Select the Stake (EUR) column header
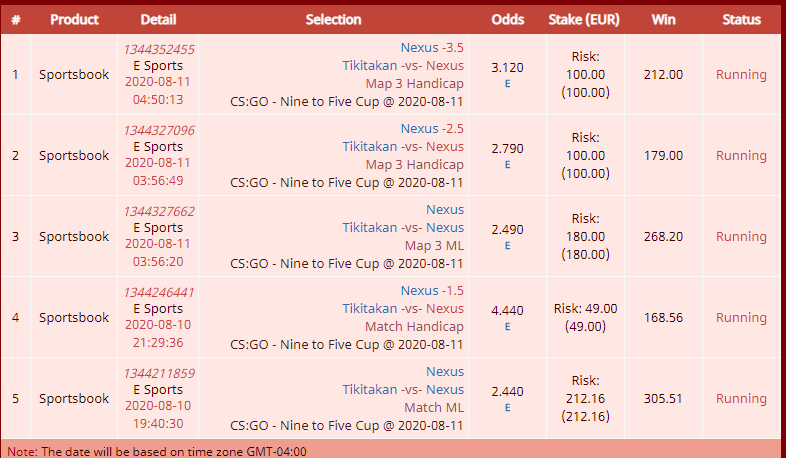This screenshot has width=786, height=458. (584, 20)
